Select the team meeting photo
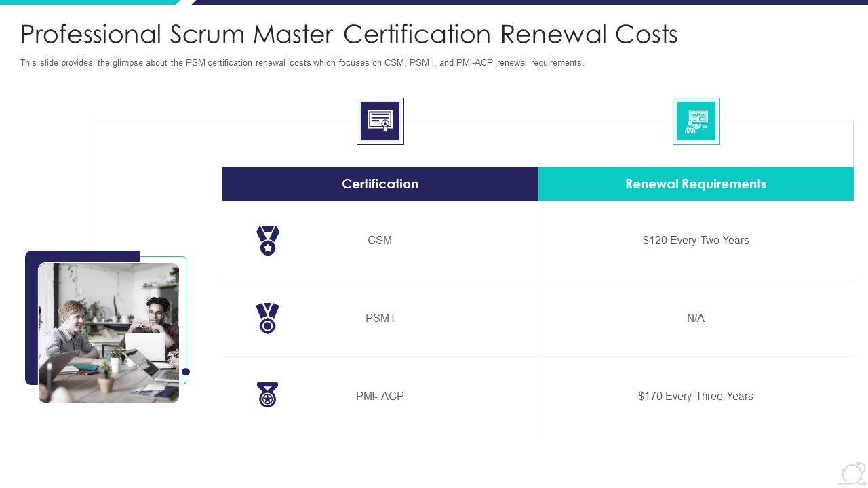This screenshot has height=488, width=868. (x=108, y=332)
